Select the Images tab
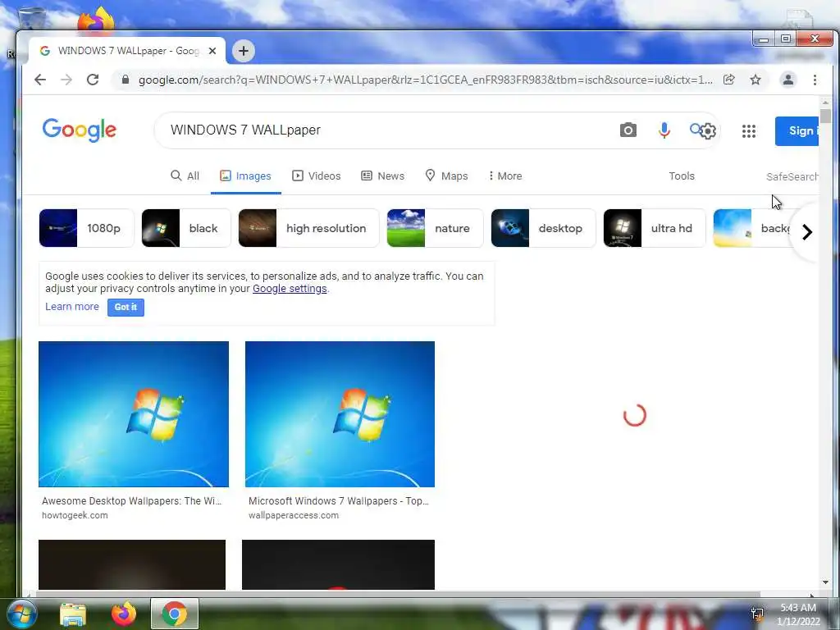Viewport: 840px width, 630px height. click(x=246, y=176)
